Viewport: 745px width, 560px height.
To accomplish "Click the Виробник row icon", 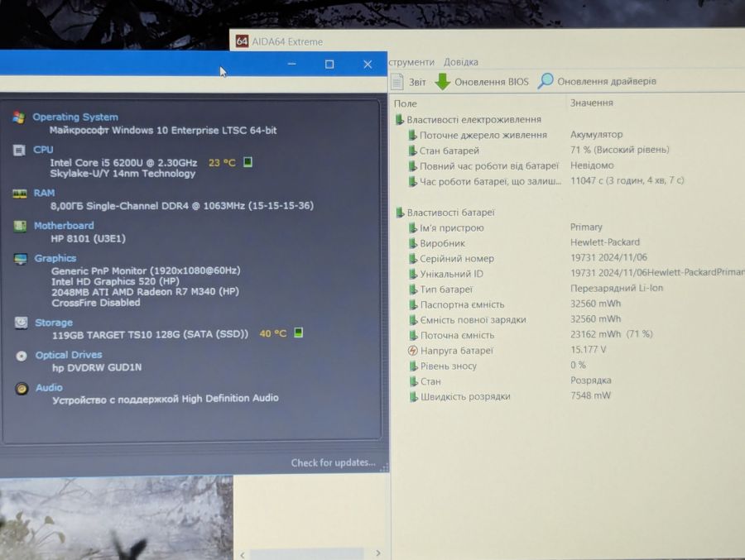I will pyautogui.click(x=412, y=243).
